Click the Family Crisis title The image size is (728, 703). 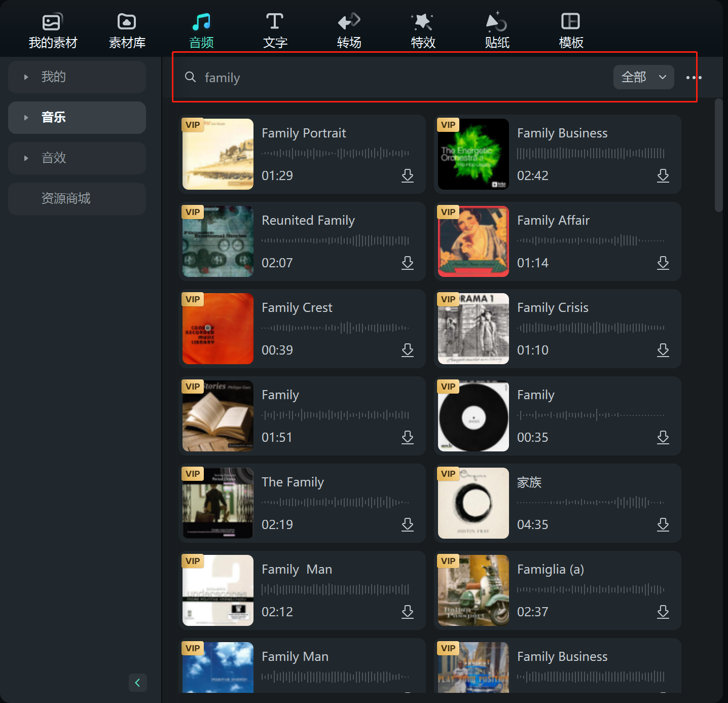(x=553, y=308)
